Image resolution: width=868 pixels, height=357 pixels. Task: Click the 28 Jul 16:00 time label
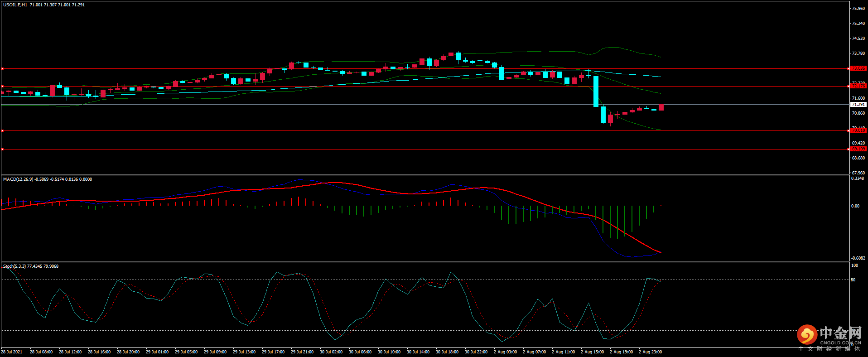pyautogui.click(x=99, y=352)
